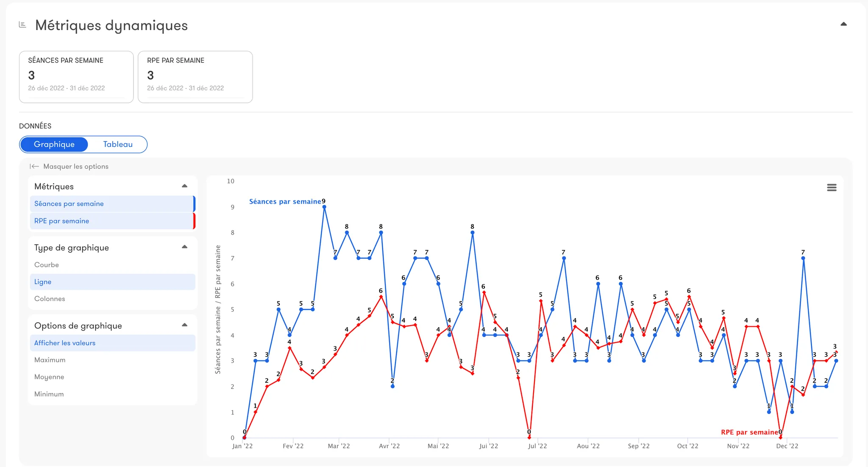
Task: Select Colonnes chart type
Action: click(x=50, y=298)
